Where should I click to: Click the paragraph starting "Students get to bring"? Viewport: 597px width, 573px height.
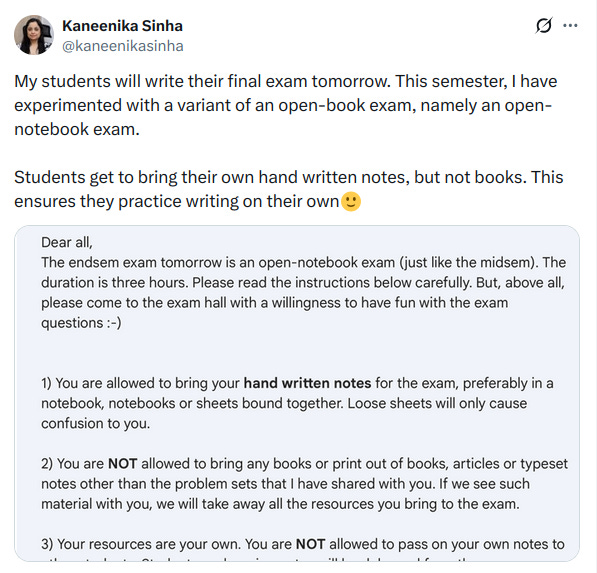(x=289, y=189)
